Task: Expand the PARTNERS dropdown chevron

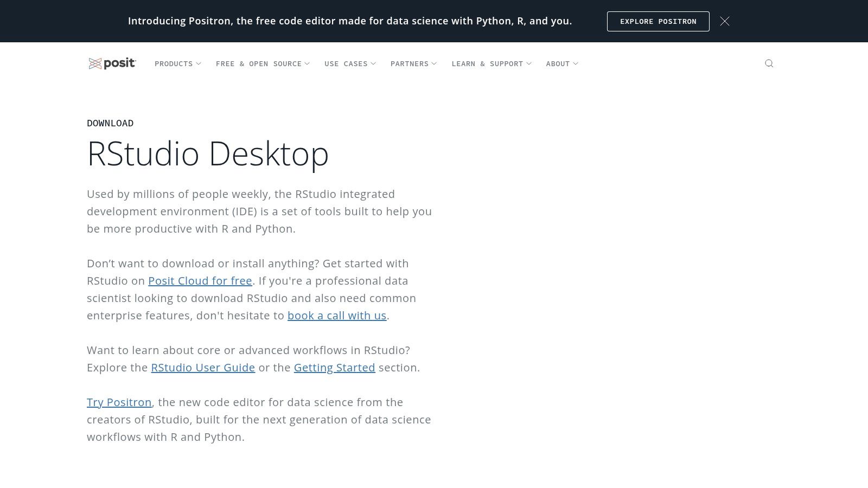Action: pos(433,64)
